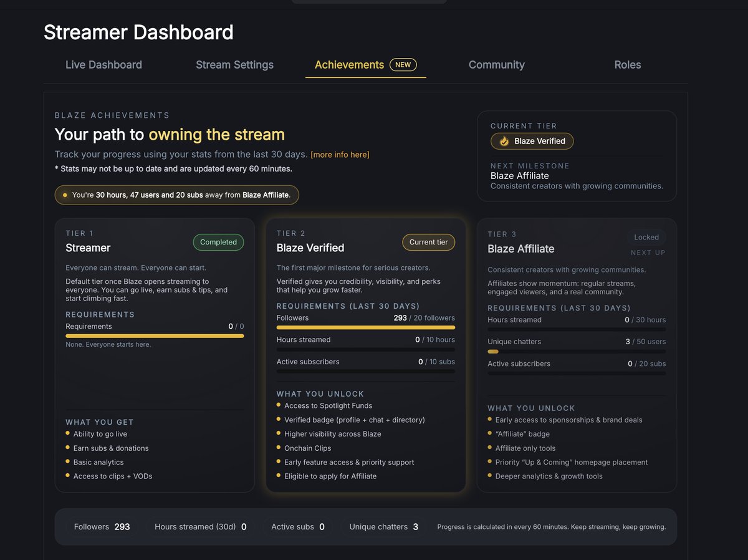The width and height of the screenshot is (748, 560).
Task: Open the Live Dashboard tab
Action: tap(103, 65)
